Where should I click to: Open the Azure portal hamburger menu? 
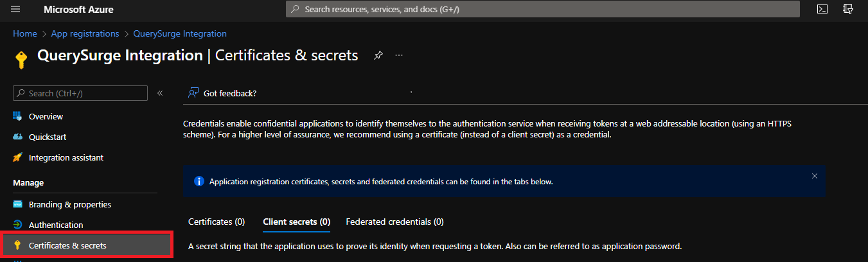(16, 9)
